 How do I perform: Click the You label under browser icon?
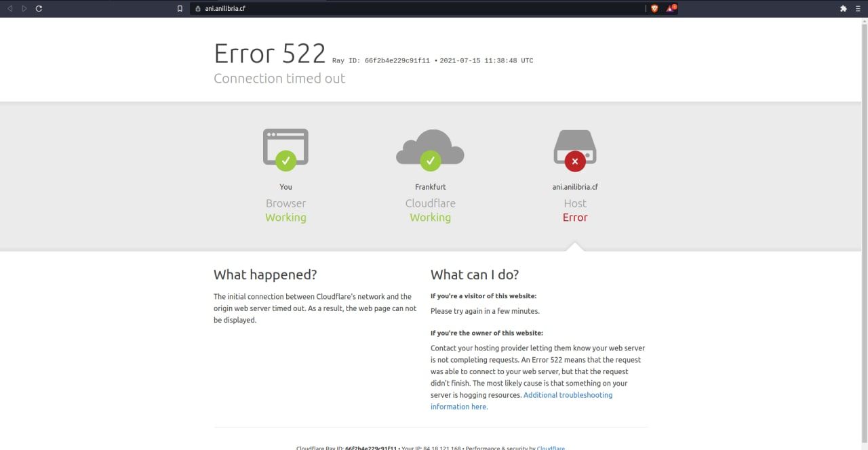285,187
